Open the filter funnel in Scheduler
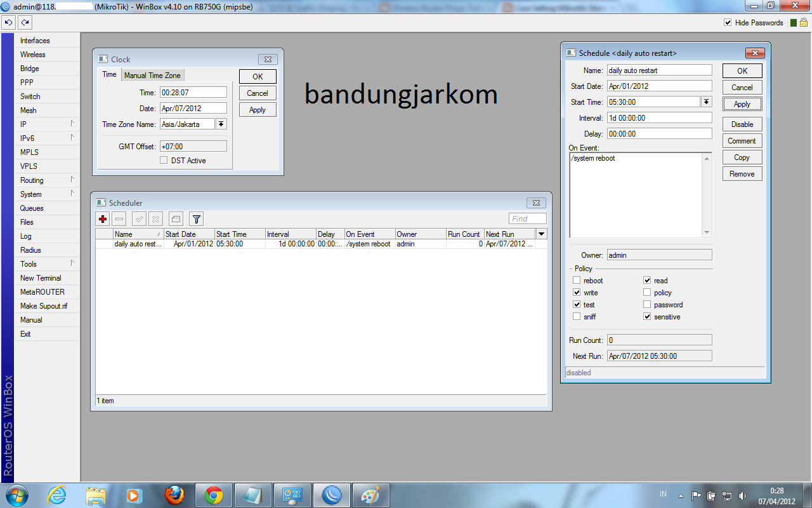The width and height of the screenshot is (812, 508). click(x=197, y=219)
